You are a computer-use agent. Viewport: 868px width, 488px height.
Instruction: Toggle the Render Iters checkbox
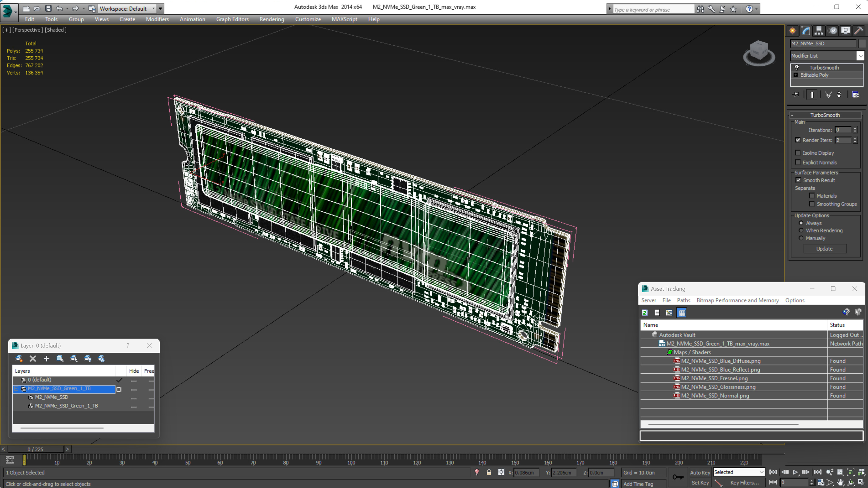point(798,140)
